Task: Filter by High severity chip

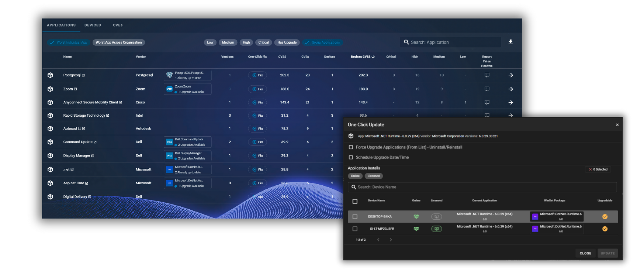Action: (x=246, y=42)
